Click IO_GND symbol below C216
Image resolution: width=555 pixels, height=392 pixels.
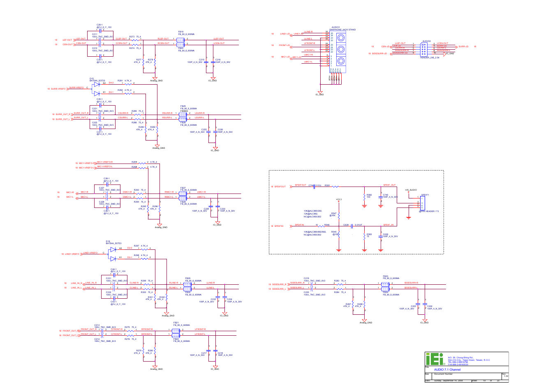(213, 78)
